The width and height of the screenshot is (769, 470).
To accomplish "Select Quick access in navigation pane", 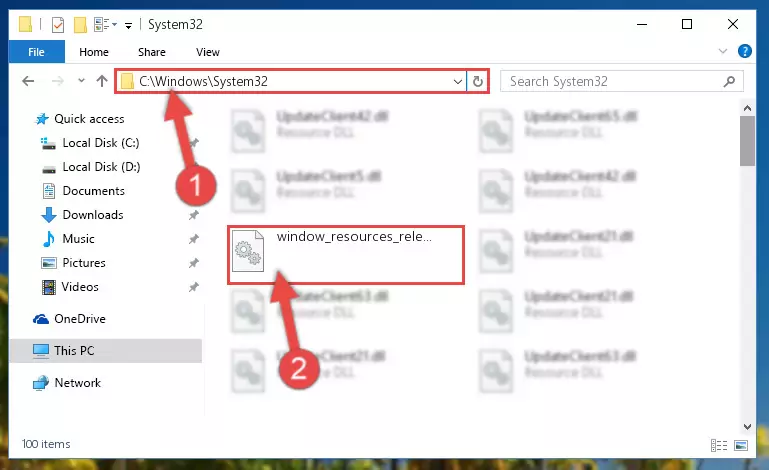I will click(x=89, y=119).
